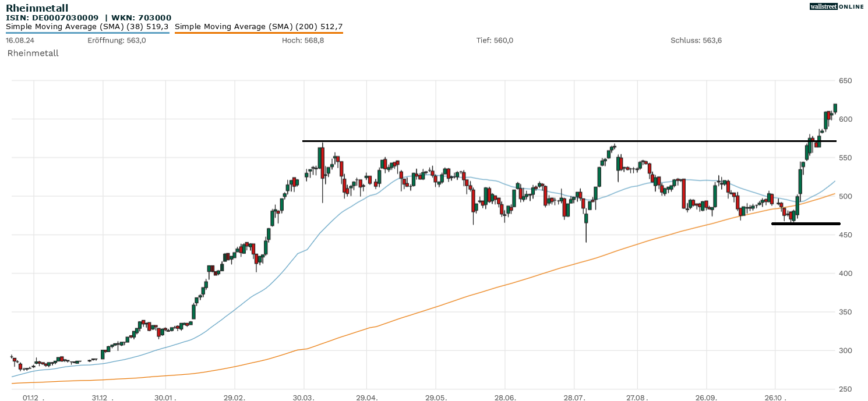Click the Eröffnung 563,0 value
Screen dimensions: 868x401
click(117, 40)
